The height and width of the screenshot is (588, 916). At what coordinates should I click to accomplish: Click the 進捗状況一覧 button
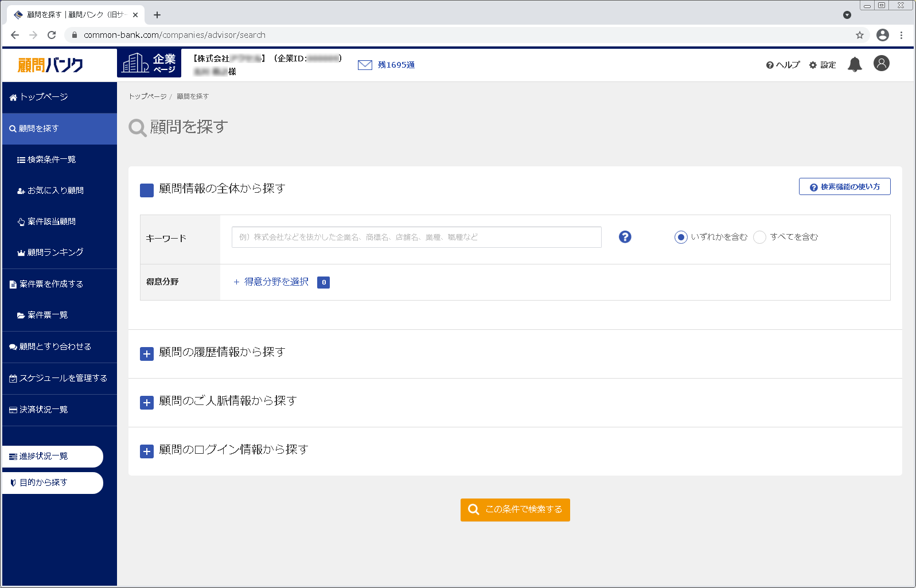point(53,457)
